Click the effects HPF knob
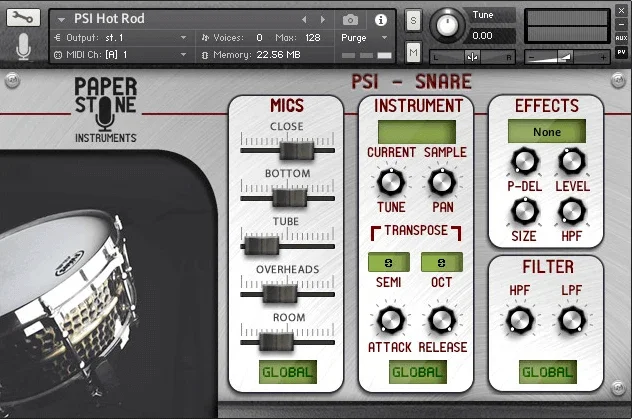This screenshot has height=419, width=632. click(x=572, y=211)
